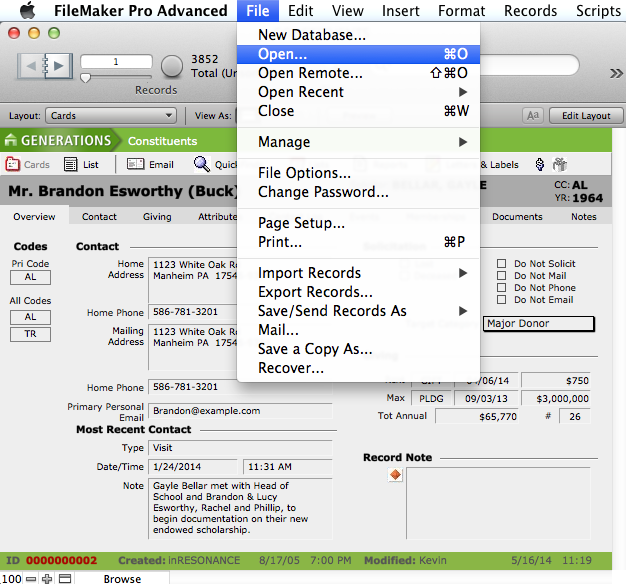The height and width of the screenshot is (584, 626).
Task: Click the List view icon
Action: click(70, 164)
